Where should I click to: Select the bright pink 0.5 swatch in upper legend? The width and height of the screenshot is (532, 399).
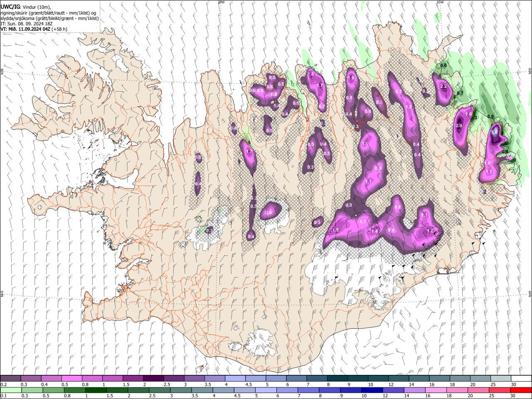pos(71,379)
